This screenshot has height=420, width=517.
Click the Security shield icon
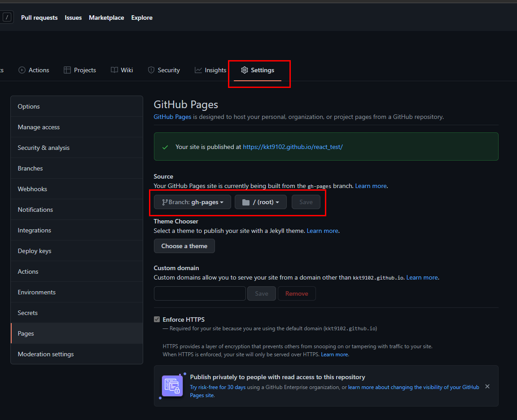pyautogui.click(x=151, y=70)
